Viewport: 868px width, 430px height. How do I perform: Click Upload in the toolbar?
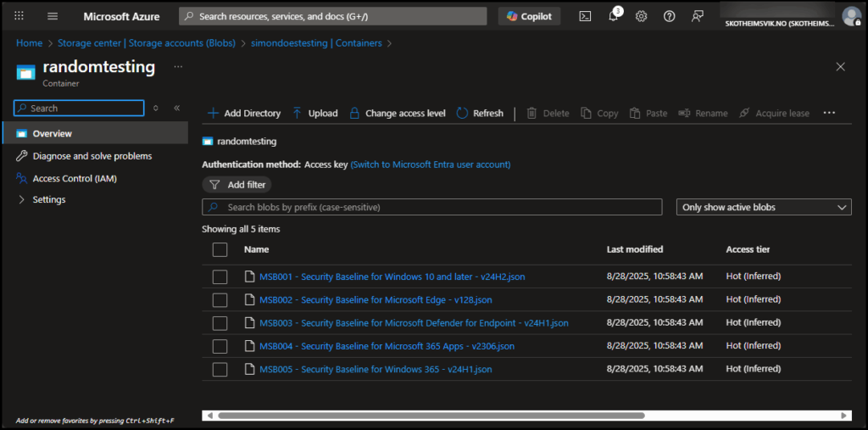(315, 113)
